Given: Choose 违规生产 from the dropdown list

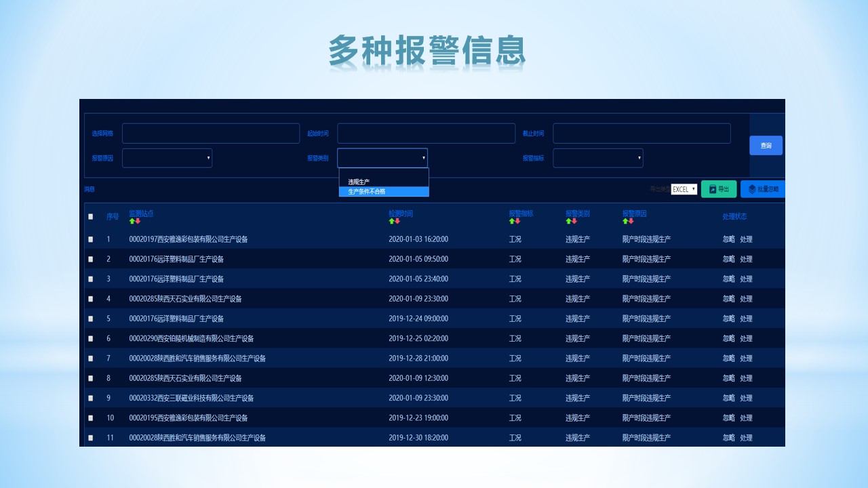Looking at the screenshot, I should point(384,182).
